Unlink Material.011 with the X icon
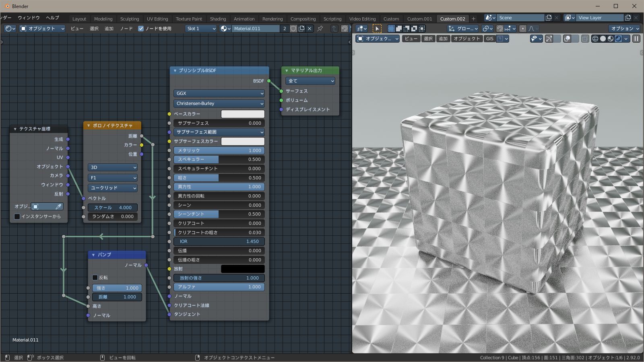The width and height of the screenshot is (644, 362). (x=310, y=29)
